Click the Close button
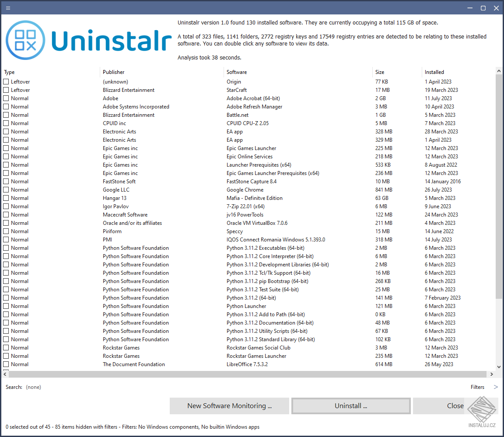 [x=455, y=406]
